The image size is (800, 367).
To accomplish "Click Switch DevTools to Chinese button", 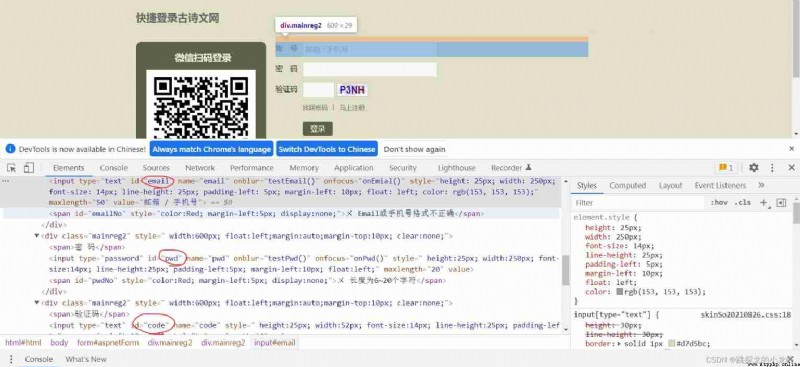I will pyautogui.click(x=327, y=149).
